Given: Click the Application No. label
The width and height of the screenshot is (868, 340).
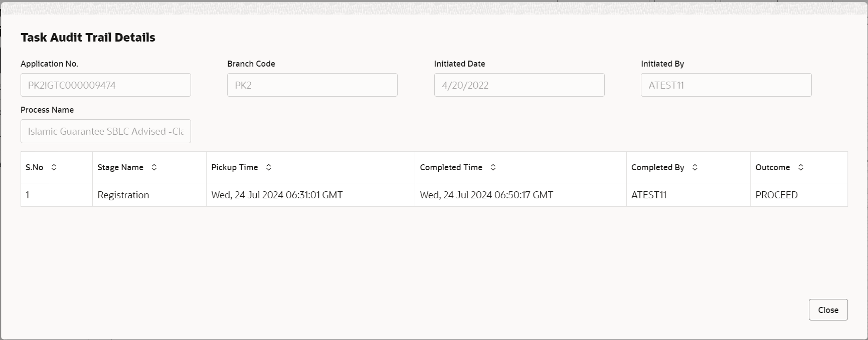Looking at the screenshot, I should pyautogui.click(x=49, y=64).
